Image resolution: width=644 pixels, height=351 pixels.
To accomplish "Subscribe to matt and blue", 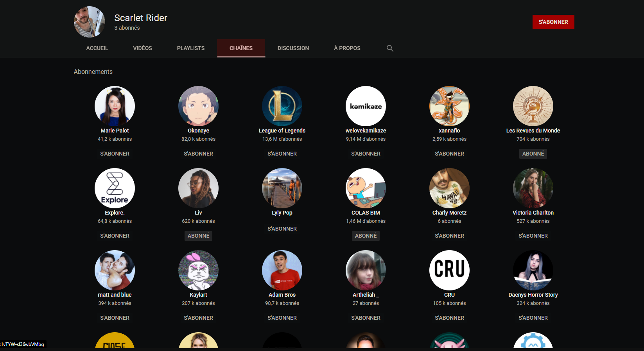I will 115,318.
